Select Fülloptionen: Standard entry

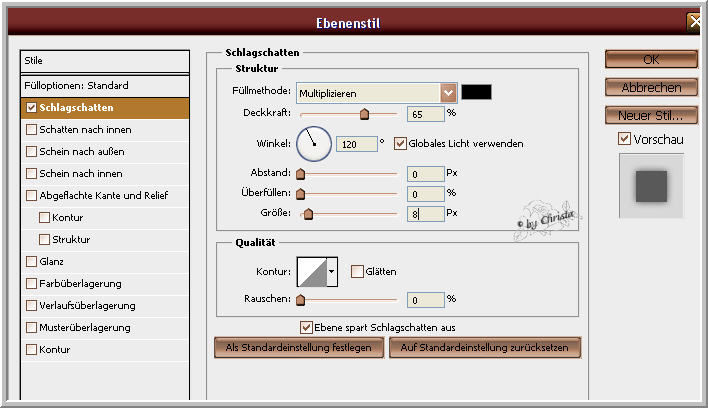point(105,86)
